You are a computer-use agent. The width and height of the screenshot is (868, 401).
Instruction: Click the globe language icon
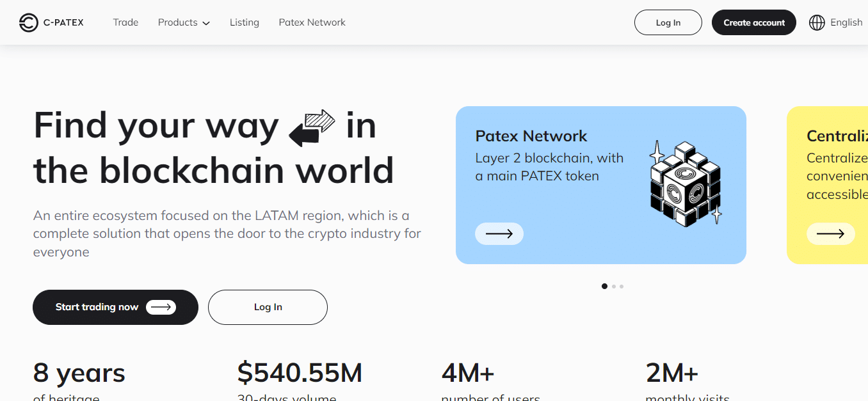[x=817, y=22]
